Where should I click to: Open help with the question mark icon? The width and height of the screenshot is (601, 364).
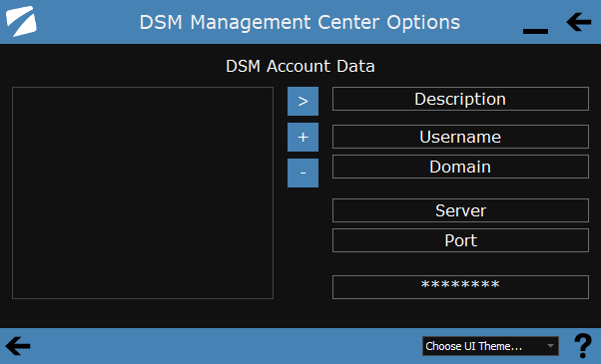[583, 346]
